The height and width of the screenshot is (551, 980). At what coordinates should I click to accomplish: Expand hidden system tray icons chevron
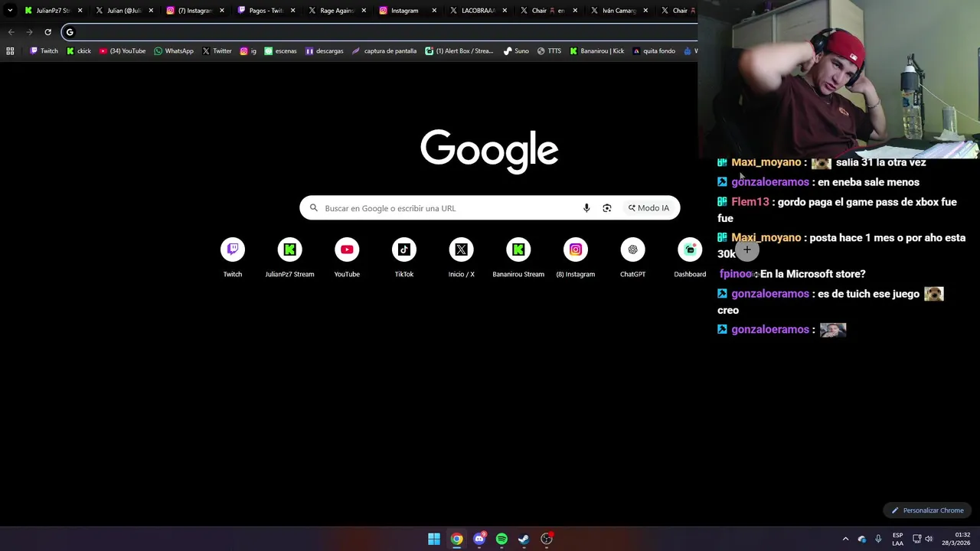click(x=845, y=539)
